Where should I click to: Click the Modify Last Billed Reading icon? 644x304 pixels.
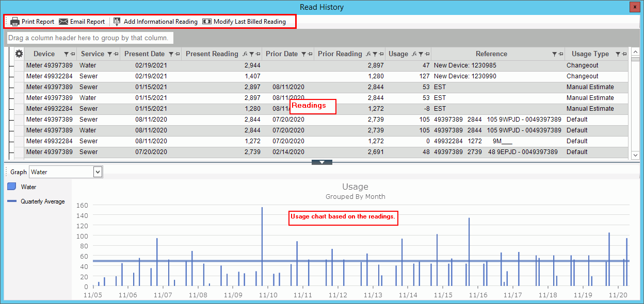tap(207, 22)
